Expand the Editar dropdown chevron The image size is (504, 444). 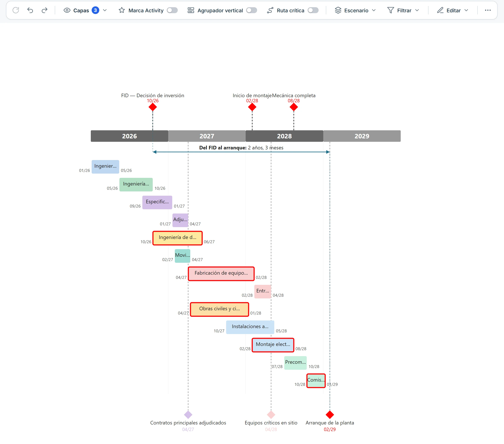[466, 10]
